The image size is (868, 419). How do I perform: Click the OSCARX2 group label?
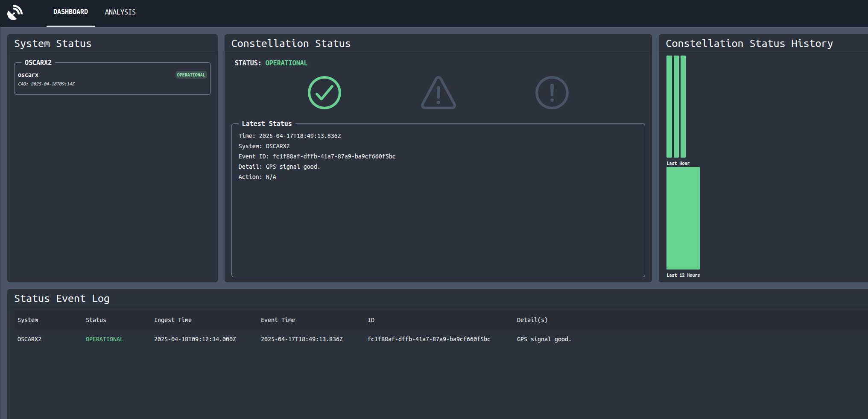pos(38,62)
